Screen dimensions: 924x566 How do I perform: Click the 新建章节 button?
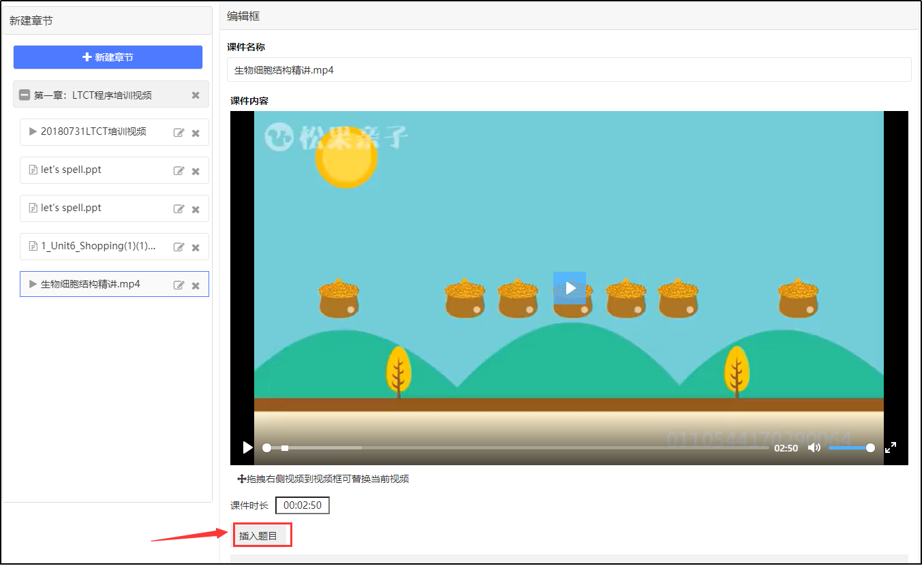[x=108, y=57]
